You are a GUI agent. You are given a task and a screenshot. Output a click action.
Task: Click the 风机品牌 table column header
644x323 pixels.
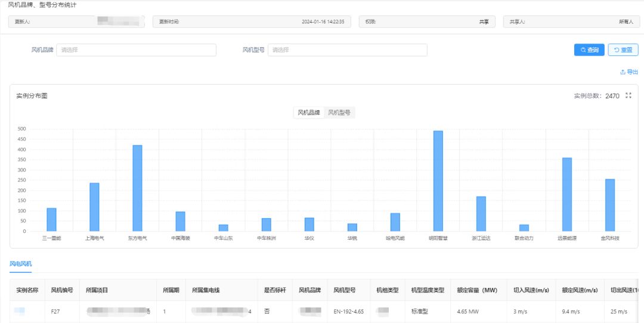tap(309, 290)
